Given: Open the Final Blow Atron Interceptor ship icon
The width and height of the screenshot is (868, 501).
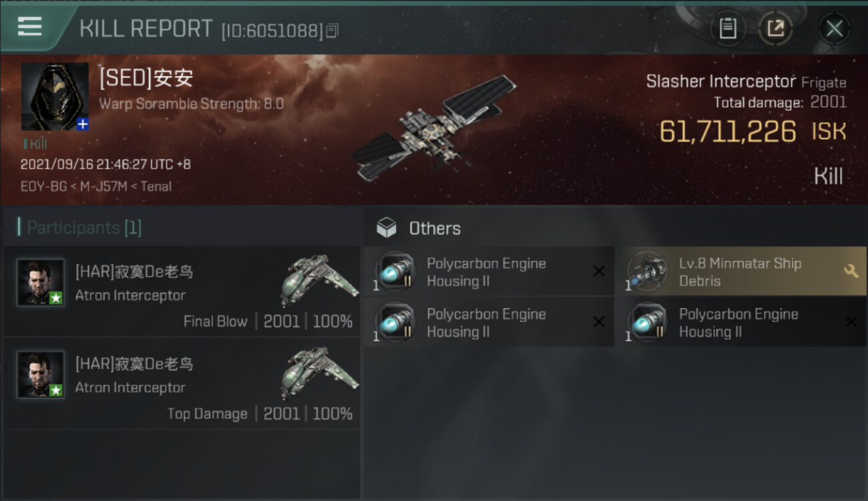Looking at the screenshot, I should (x=318, y=279).
